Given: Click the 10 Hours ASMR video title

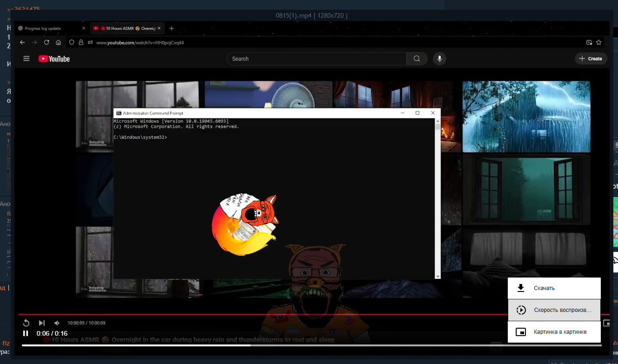Looking at the screenshot, I should [189, 340].
